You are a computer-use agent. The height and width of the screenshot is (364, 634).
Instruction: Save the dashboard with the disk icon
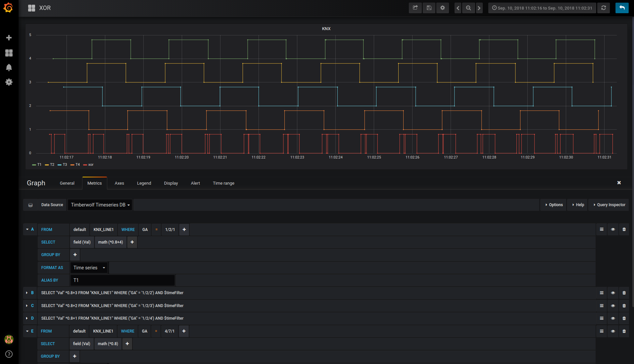coord(429,8)
